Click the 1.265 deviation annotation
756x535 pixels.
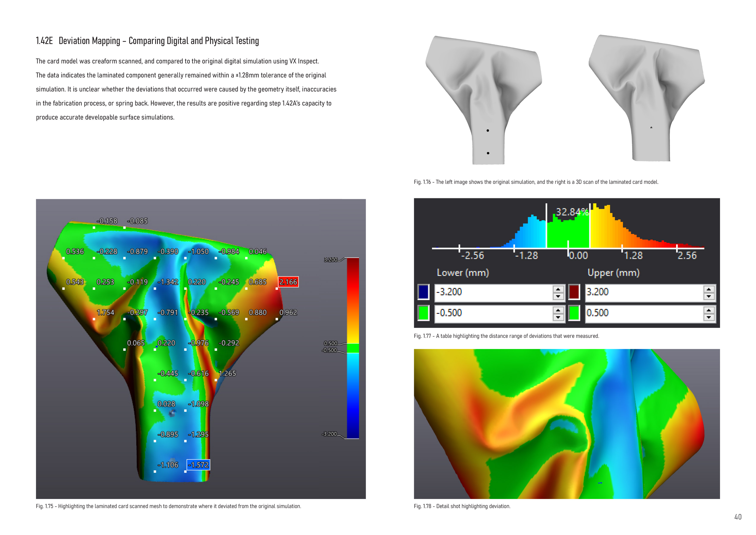pos(227,373)
